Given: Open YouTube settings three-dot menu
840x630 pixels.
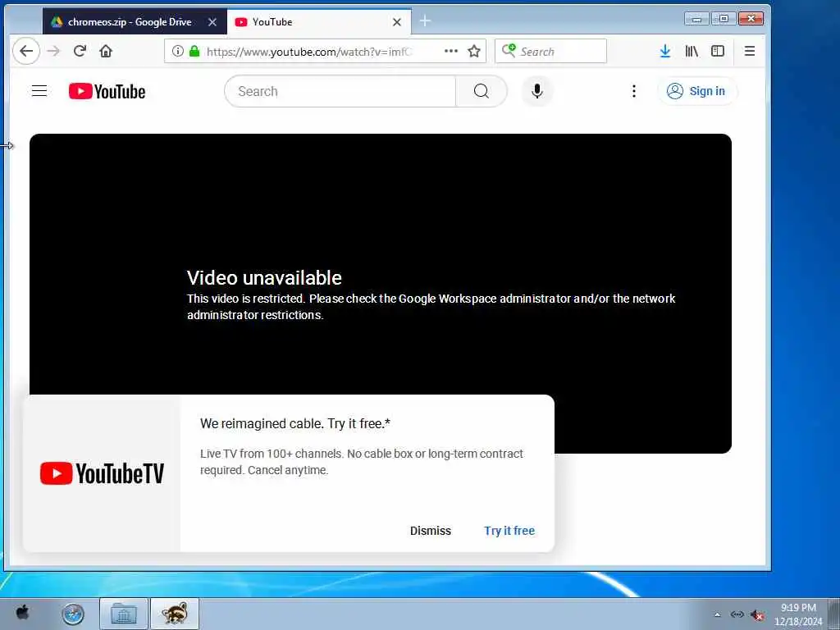Looking at the screenshot, I should (634, 91).
